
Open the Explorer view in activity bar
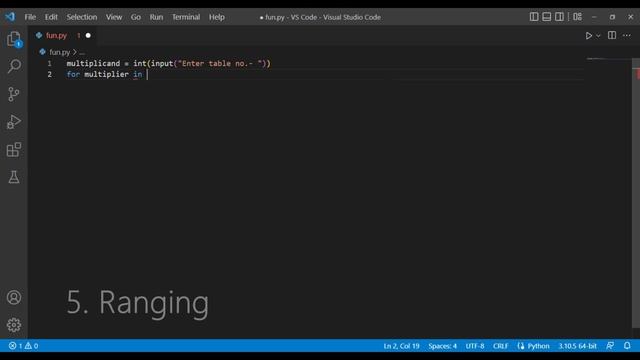pos(14,40)
